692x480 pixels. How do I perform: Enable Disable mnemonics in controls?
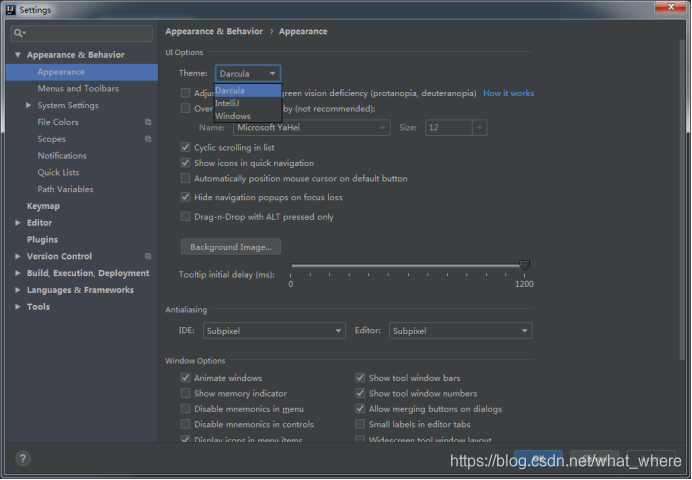tap(185, 424)
